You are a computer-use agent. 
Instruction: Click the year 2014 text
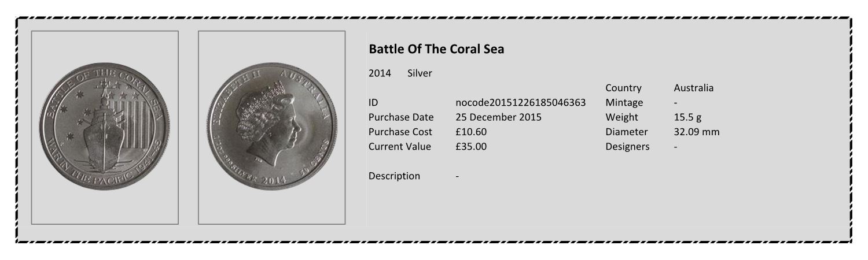[380, 73]
